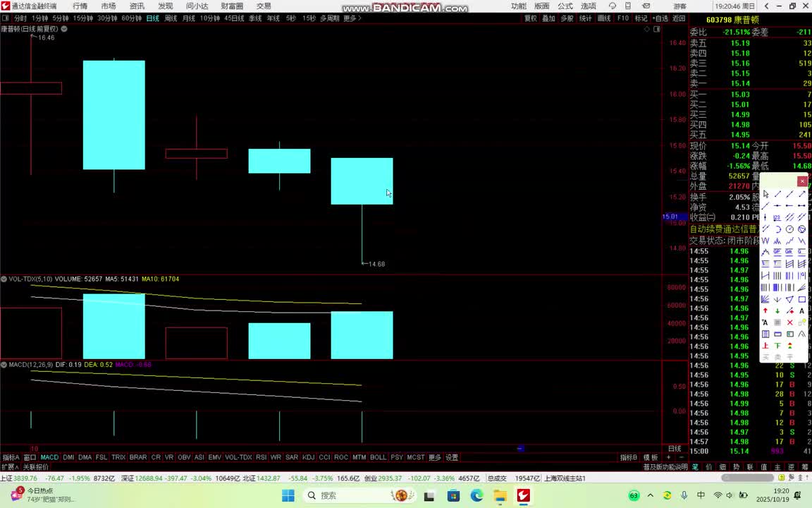This screenshot has height=508, width=812.
Task: Choose the text annotation 'A' tool
Action: tap(801, 310)
